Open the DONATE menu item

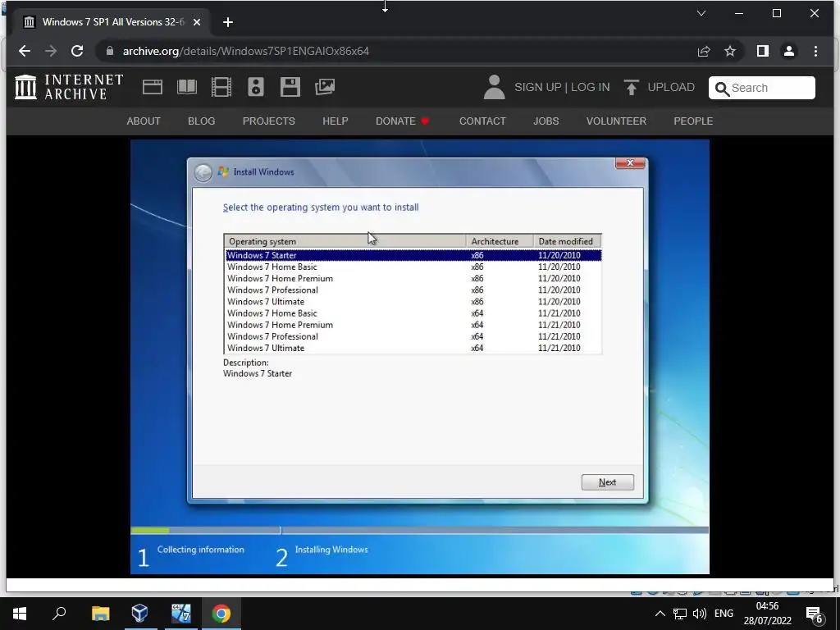tap(402, 121)
